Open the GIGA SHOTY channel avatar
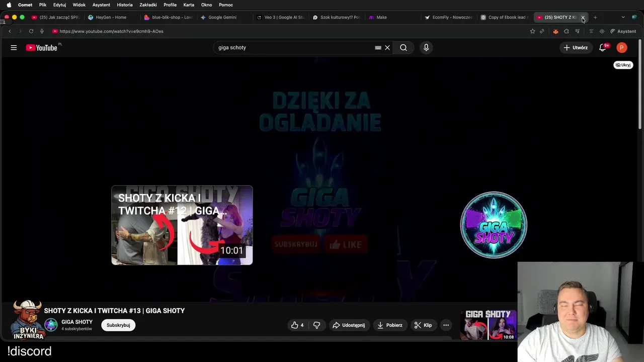The height and width of the screenshot is (362, 644). click(x=51, y=325)
